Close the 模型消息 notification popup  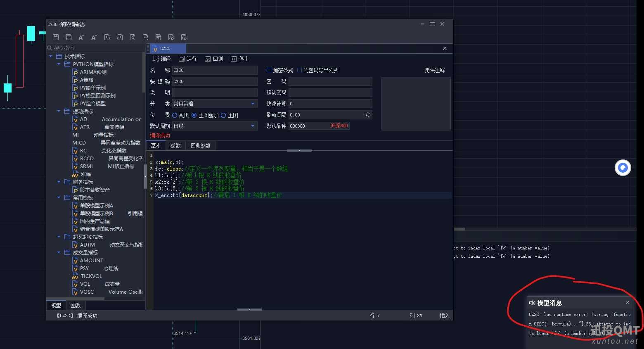tap(627, 302)
